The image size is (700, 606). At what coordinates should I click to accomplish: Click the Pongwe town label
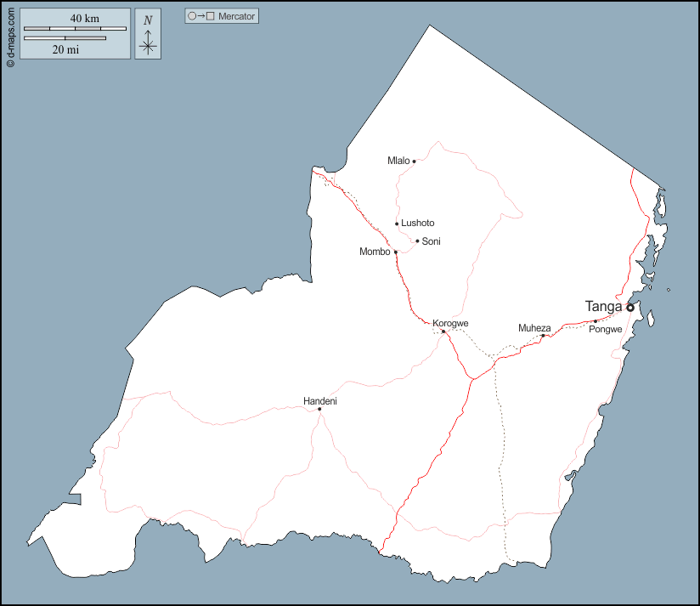click(606, 329)
